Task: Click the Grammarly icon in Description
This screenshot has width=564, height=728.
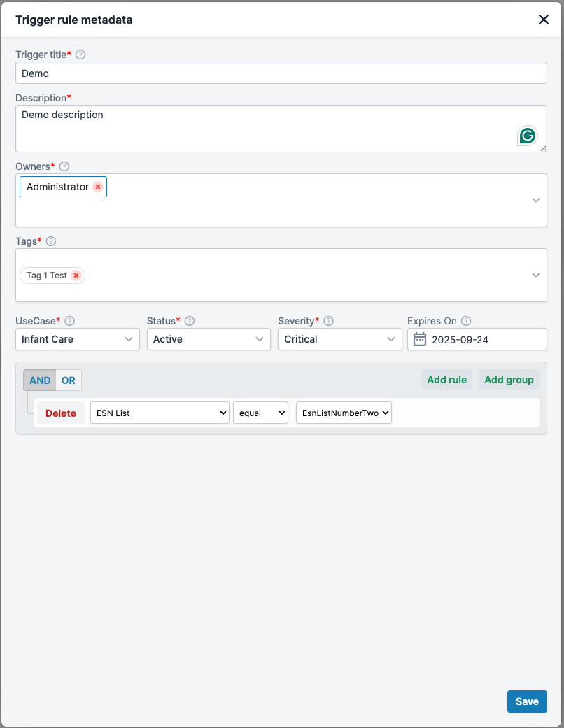Action: [x=528, y=136]
